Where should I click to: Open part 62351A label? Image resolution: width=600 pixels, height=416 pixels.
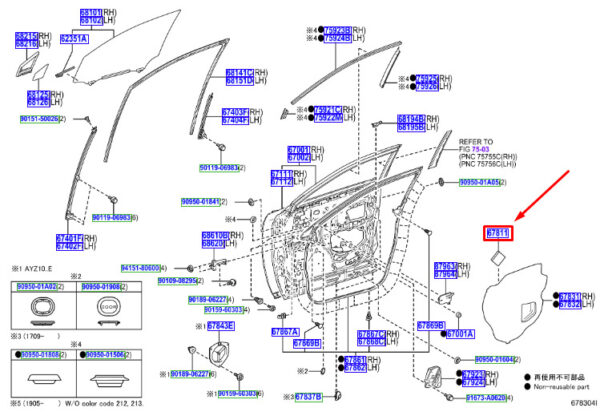coord(74,39)
